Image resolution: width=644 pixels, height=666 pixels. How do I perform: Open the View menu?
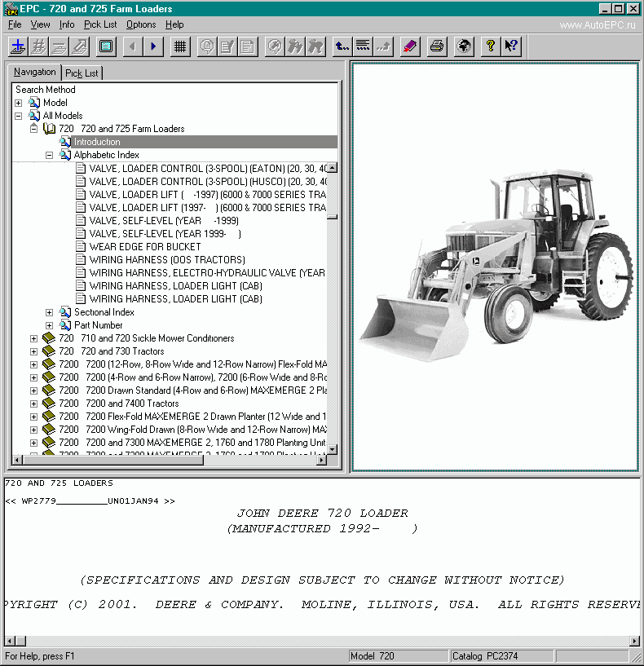pyautogui.click(x=41, y=24)
